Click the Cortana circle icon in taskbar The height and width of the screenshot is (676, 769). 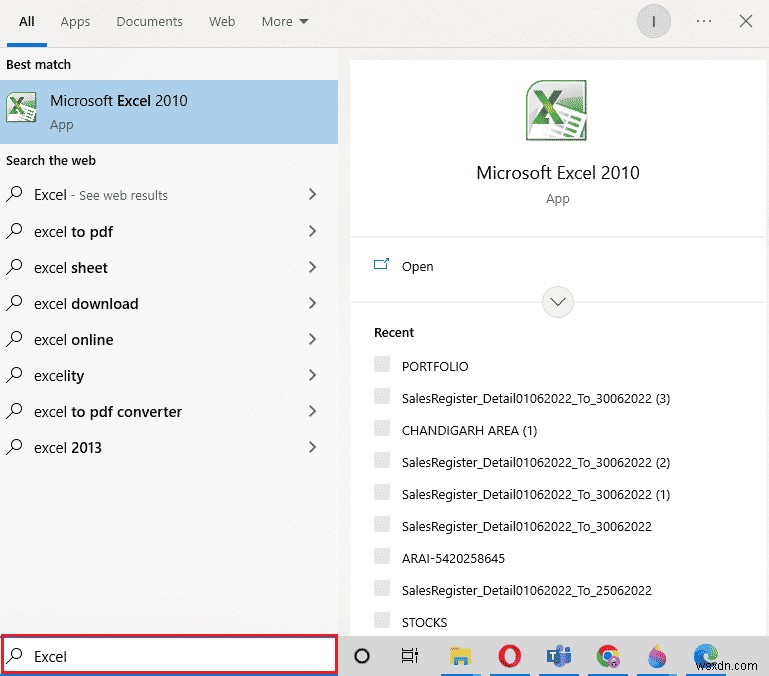click(x=362, y=656)
